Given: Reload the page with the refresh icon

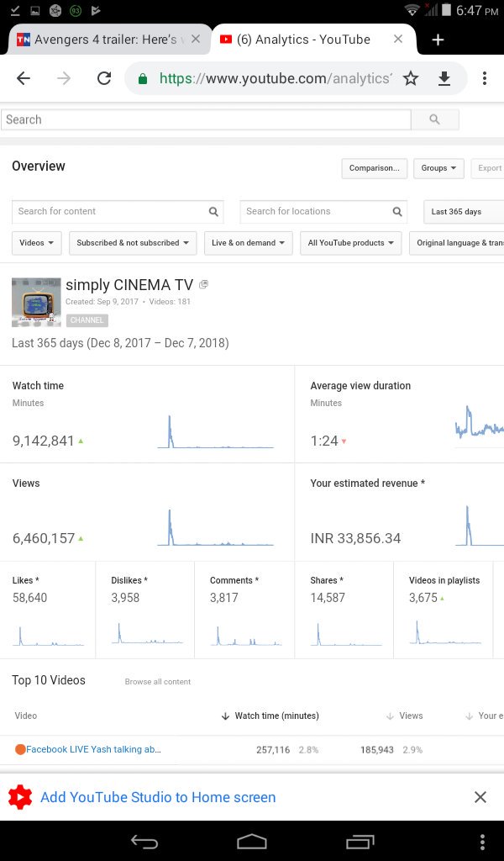Looking at the screenshot, I should pyautogui.click(x=104, y=78).
